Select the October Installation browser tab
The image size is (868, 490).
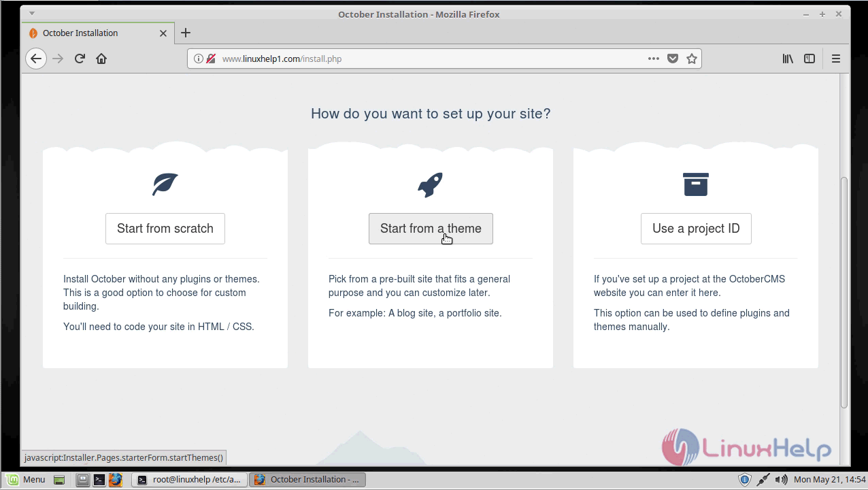98,33
